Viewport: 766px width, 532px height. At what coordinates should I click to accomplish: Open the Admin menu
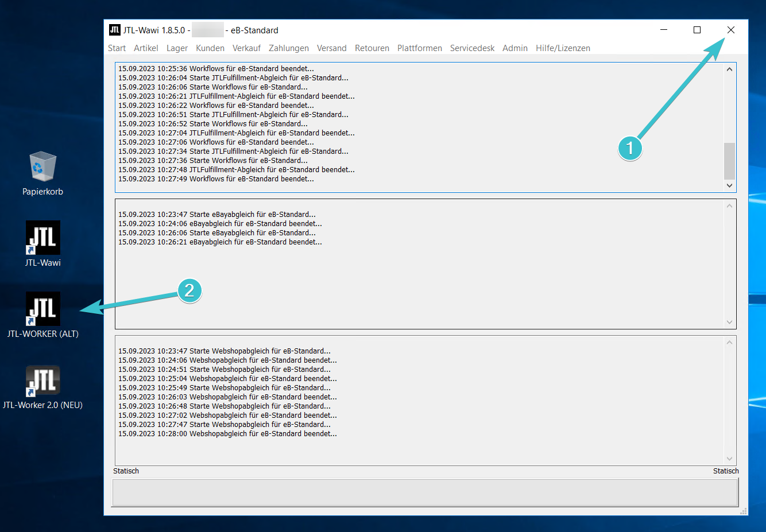click(x=515, y=48)
